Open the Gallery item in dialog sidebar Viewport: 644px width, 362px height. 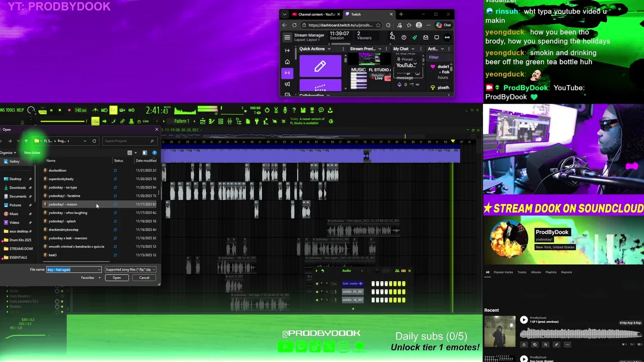tap(14, 161)
